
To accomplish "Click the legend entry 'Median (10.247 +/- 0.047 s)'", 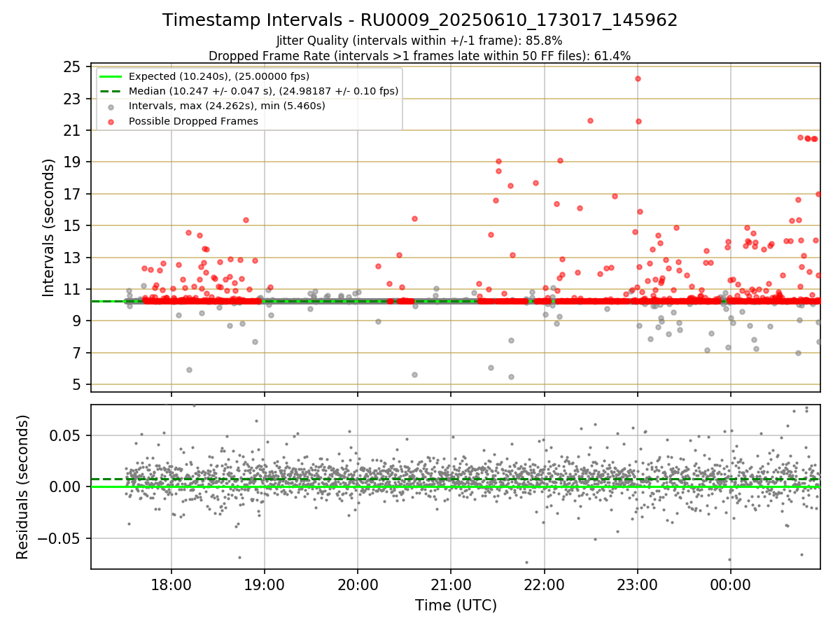I will (x=263, y=91).
